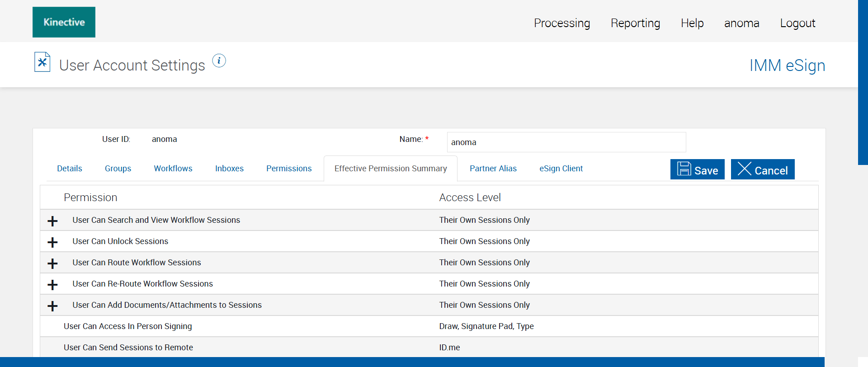Open the Processing menu

point(562,23)
